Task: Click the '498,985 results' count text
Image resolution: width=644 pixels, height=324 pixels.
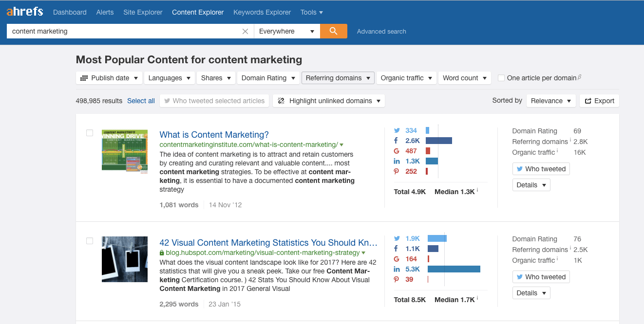Action: pyautogui.click(x=99, y=101)
